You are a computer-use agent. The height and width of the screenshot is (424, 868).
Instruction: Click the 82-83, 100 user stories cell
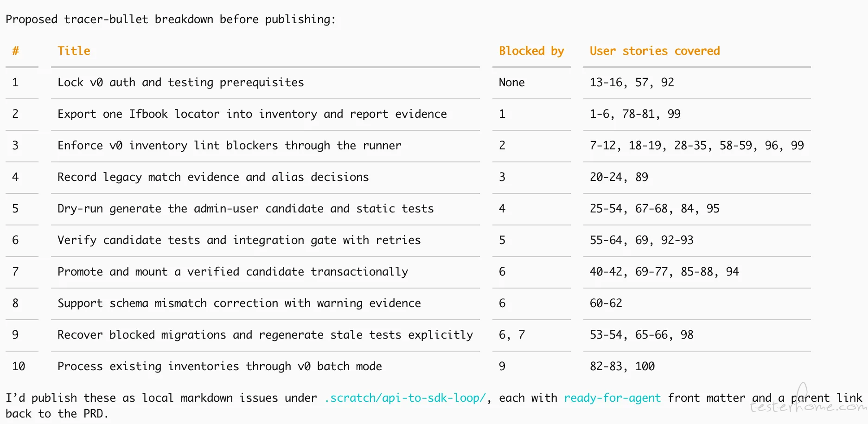click(622, 366)
